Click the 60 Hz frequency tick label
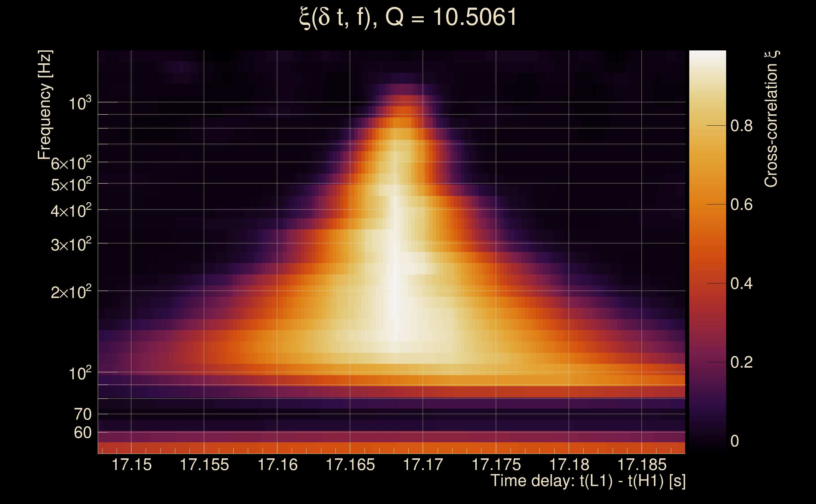This screenshot has width=816, height=504. [82, 433]
